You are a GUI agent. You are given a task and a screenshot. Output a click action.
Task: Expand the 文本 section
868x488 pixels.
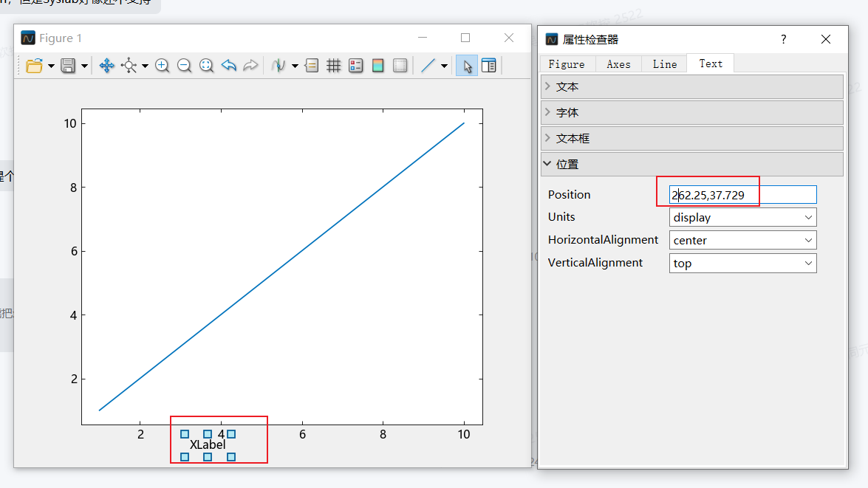(692, 87)
